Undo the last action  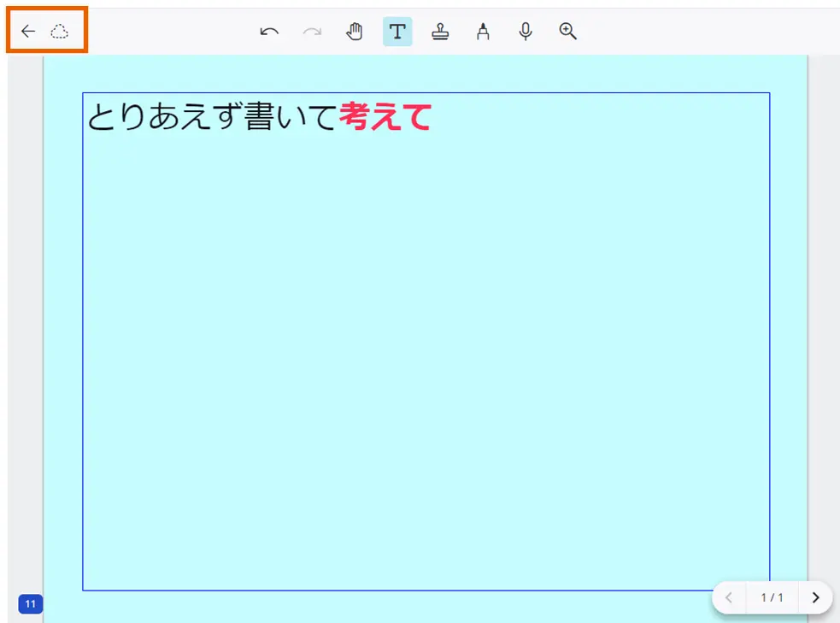click(x=268, y=31)
